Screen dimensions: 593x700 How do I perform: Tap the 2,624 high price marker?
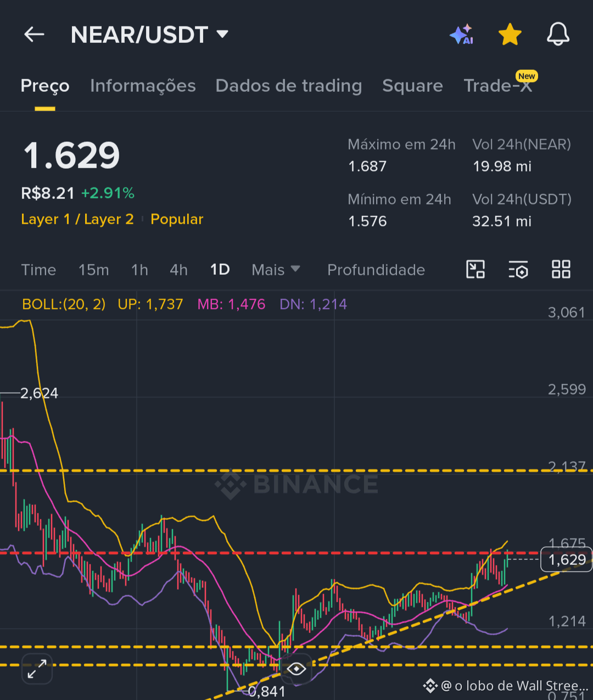click(x=39, y=393)
